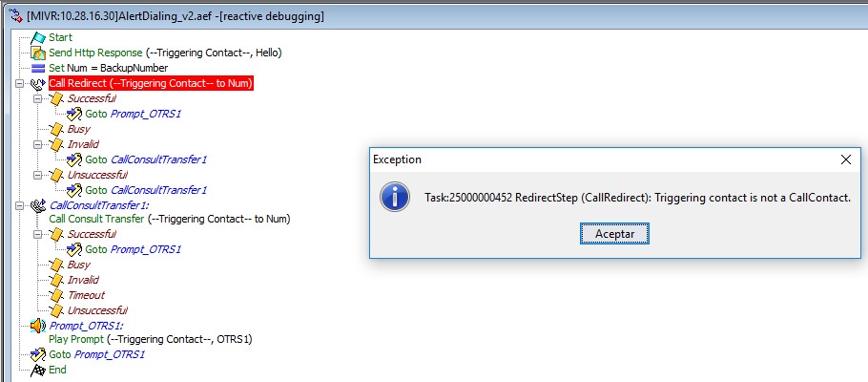This screenshot has width=868, height=382.
Task: Select the Send Http Response step icon
Action: pyautogui.click(x=38, y=53)
